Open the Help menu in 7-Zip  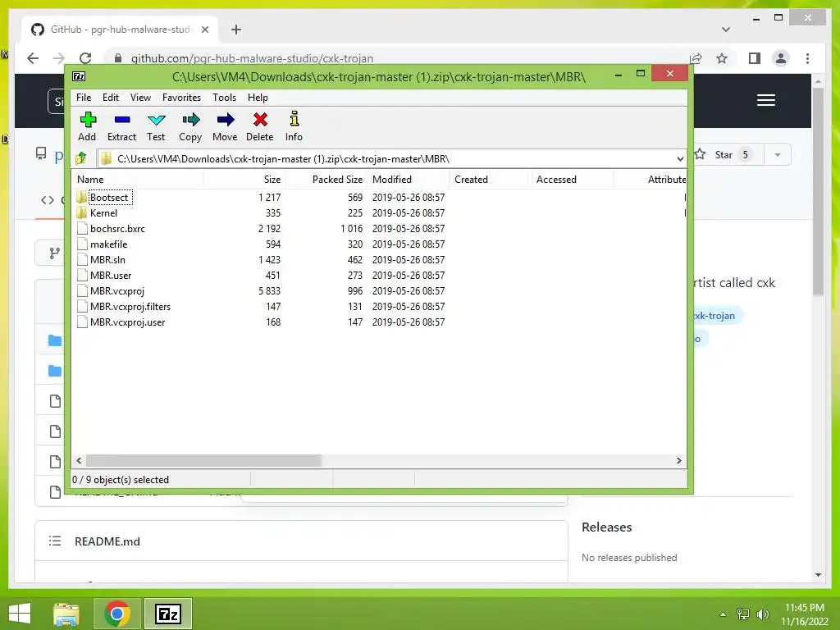[x=258, y=98]
